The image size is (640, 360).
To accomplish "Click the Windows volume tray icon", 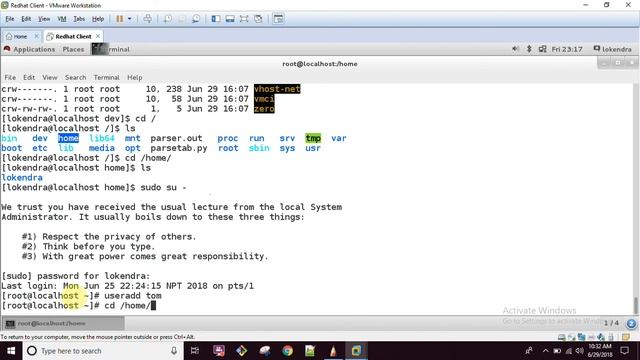I will [579, 351].
